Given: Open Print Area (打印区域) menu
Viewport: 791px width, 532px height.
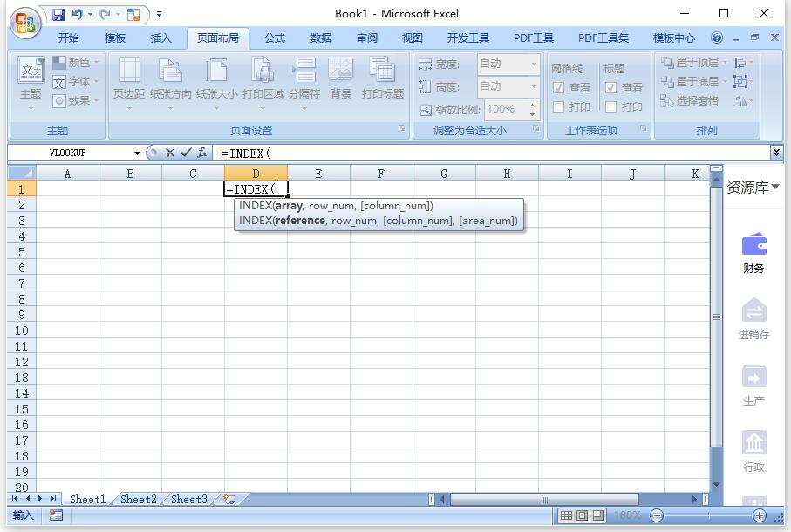Looking at the screenshot, I should pyautogui.click(x=263, y=84).
